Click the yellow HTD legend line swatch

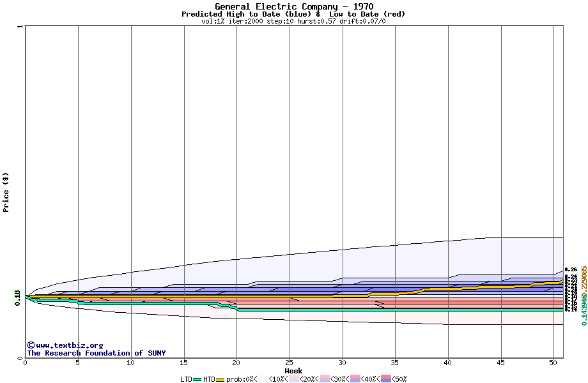coord(220,380)
